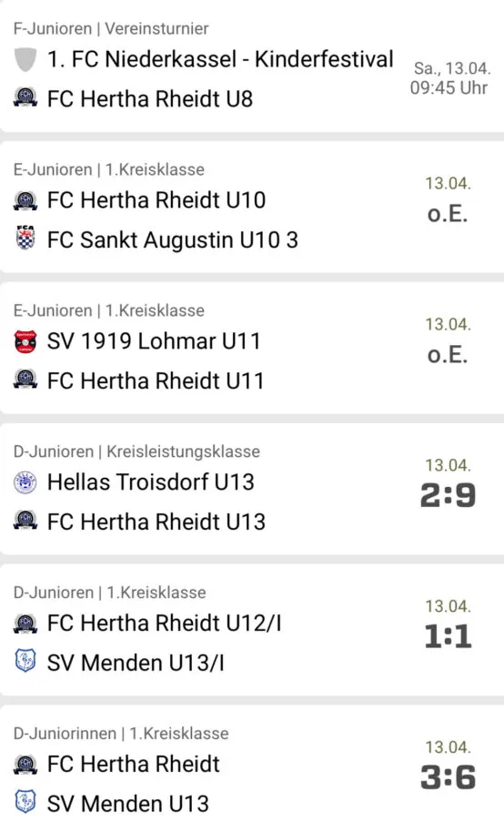Click the round Hellas Troisdorf U13 crest
504x832 pixels.
(25, 482)
